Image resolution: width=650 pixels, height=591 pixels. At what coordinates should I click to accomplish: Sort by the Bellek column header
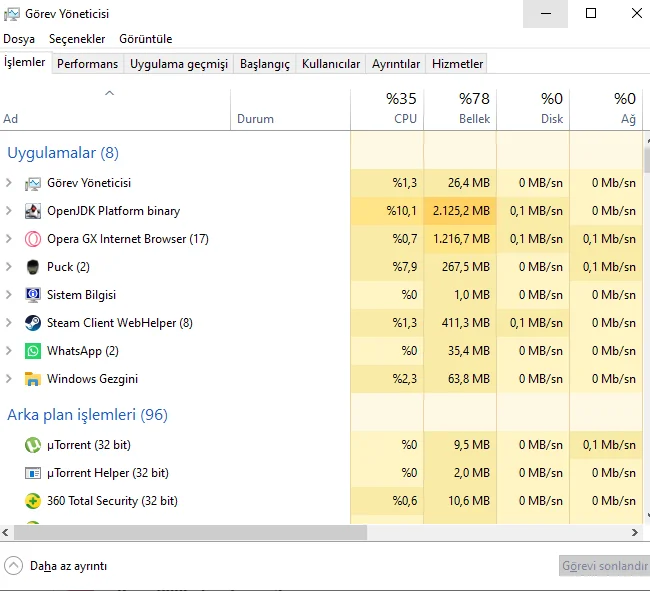(460, 109)
